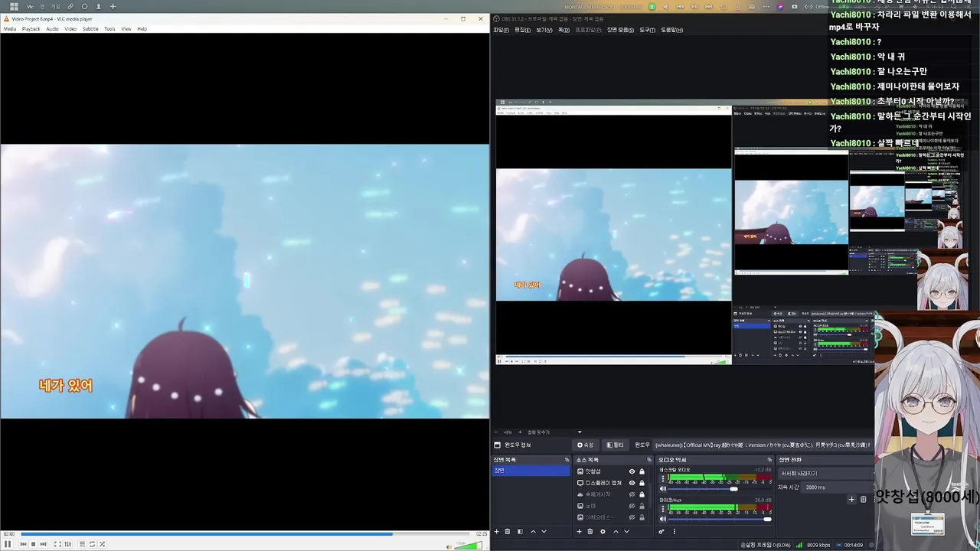The width and height of the screenshot is (980, 551).
Task: Toggle lock on 노이 source
Action: point(642,506)
